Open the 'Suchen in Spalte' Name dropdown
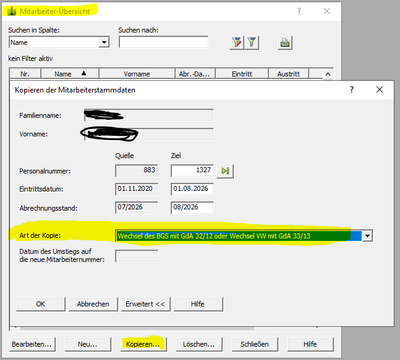Screen dimensions: 400x360 [x=104, y=42]
